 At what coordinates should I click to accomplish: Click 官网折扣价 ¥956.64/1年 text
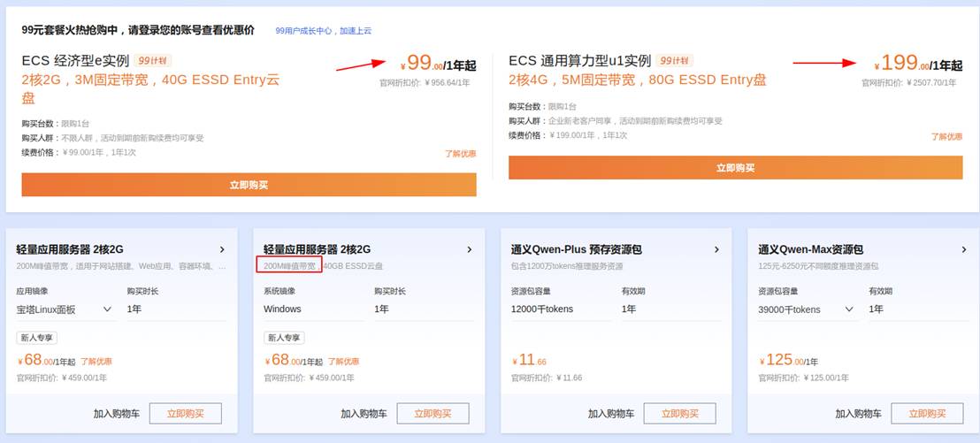coord(425,82)
